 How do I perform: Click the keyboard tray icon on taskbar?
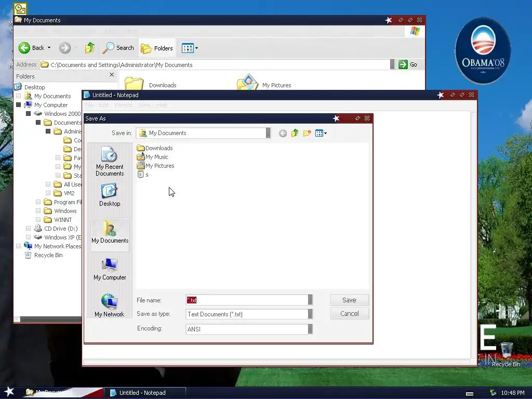click(x=470, y=394)
